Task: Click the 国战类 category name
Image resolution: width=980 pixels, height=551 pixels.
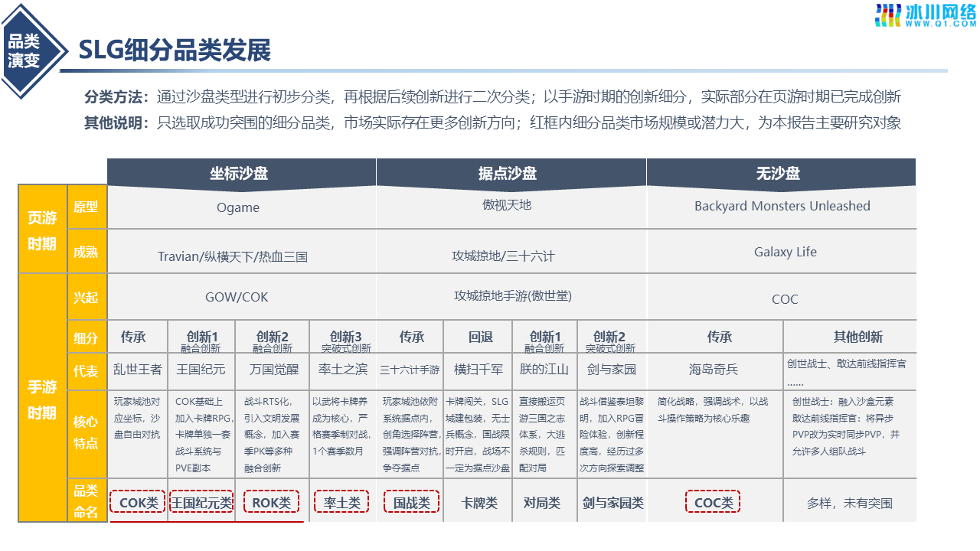Action: click(x=411, y=503)
